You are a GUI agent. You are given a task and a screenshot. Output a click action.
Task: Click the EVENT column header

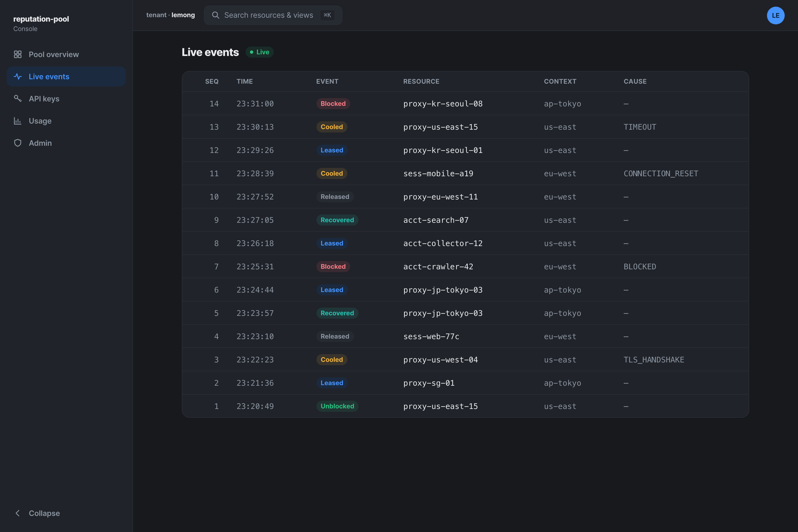[x=328, y=81]
